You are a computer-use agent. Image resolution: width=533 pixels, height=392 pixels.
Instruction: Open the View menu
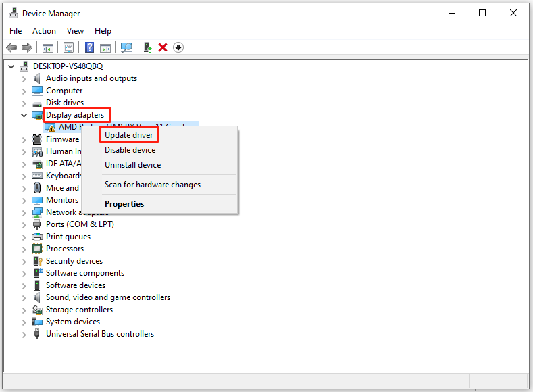point(75,31)
